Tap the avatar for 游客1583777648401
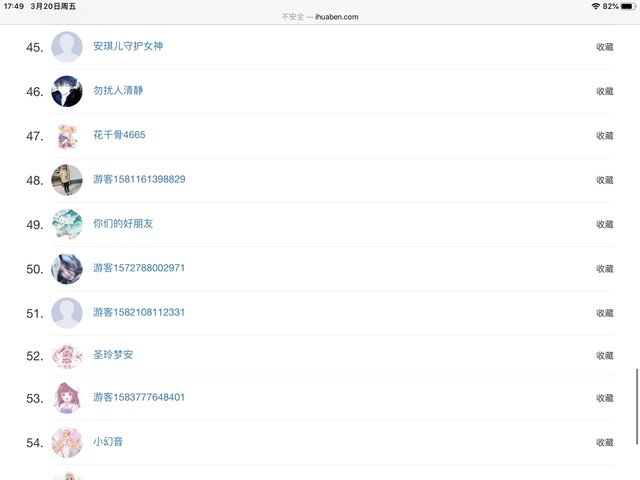The width and height of the screenshot is (640, 480). pos(67,398)
